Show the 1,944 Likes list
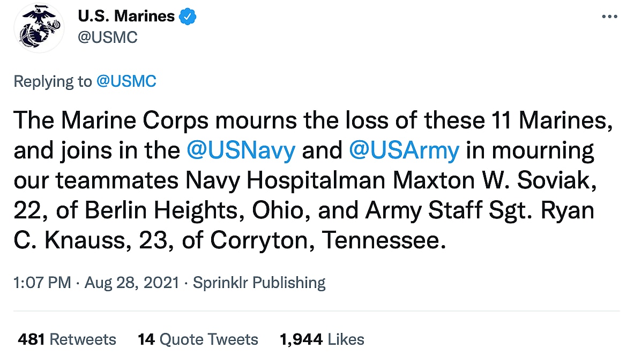Viewport: 634px width, 364px height. tap(322, 339)
